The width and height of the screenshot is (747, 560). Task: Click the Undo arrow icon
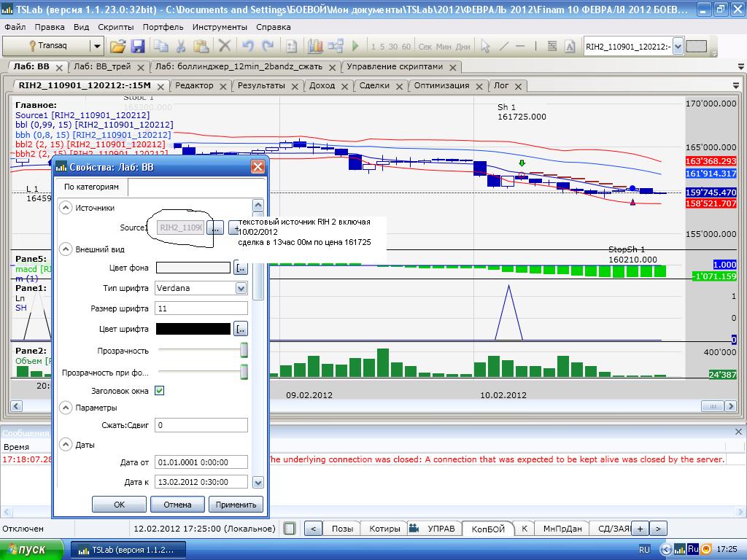pyautogui.click(x=247, y=47)
